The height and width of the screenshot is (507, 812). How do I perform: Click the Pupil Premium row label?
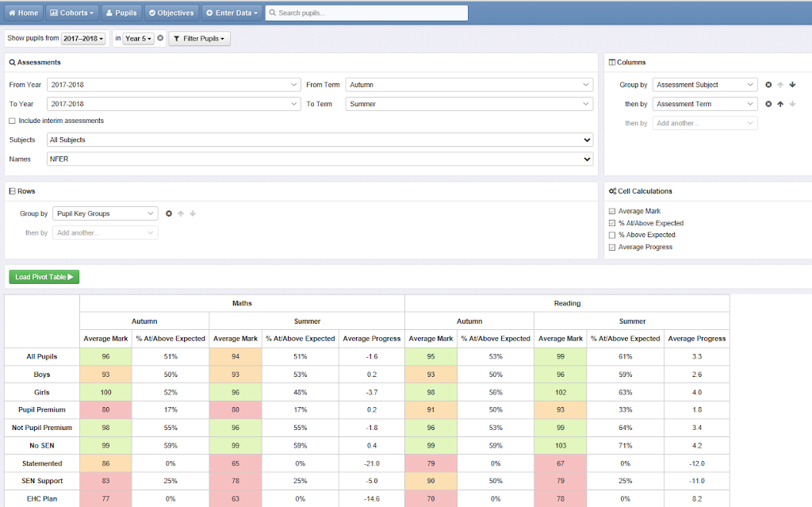(x=42, y=409)
